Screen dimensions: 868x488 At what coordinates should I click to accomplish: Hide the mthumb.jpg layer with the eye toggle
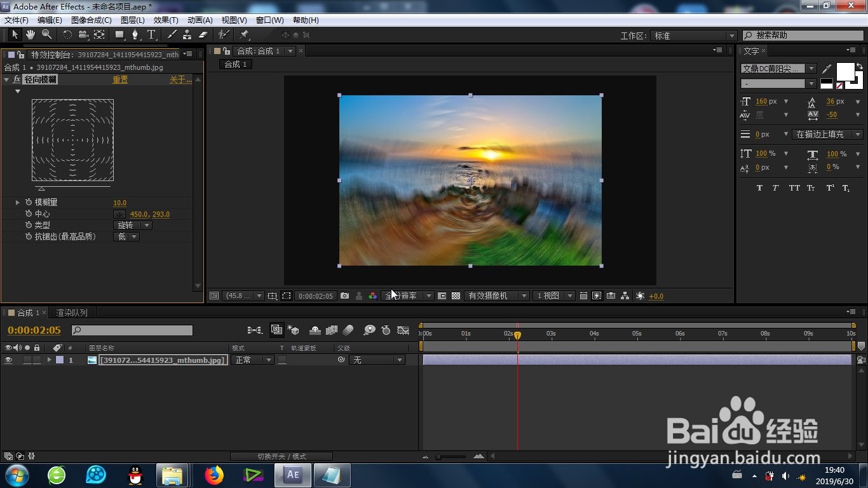(x=8, y=360)
